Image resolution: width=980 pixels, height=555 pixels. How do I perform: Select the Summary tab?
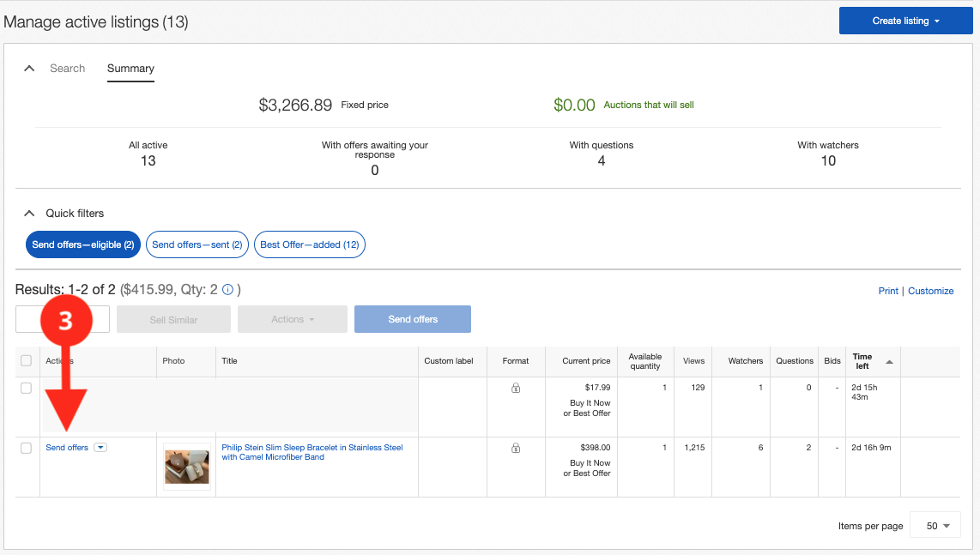coord(130,68)
